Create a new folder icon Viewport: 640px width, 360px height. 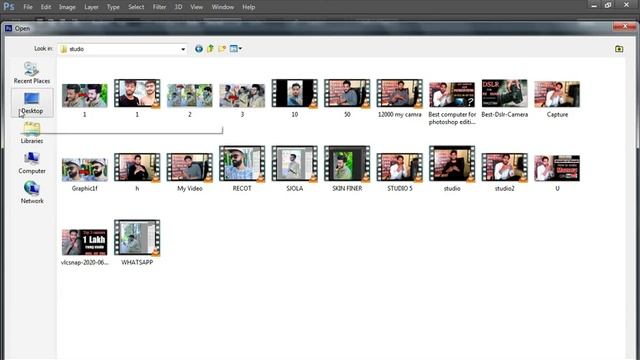(x=222, y=49)
